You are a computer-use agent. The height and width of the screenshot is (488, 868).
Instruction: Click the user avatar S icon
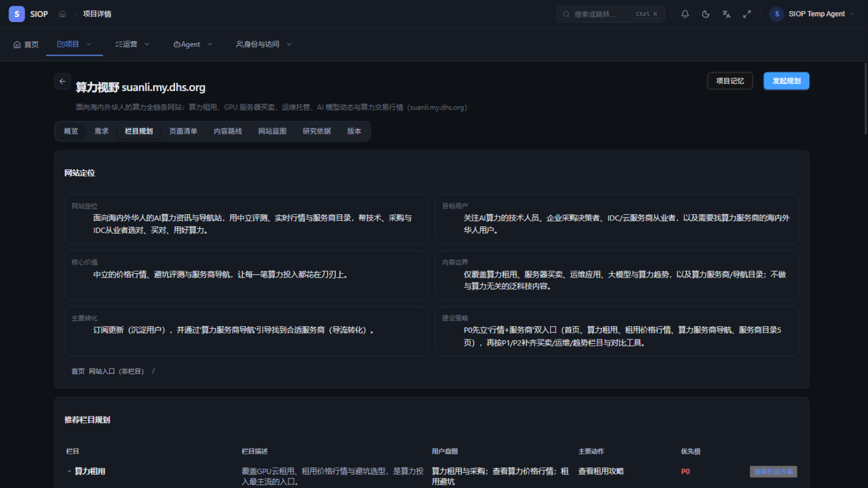[x=777, y=14]
